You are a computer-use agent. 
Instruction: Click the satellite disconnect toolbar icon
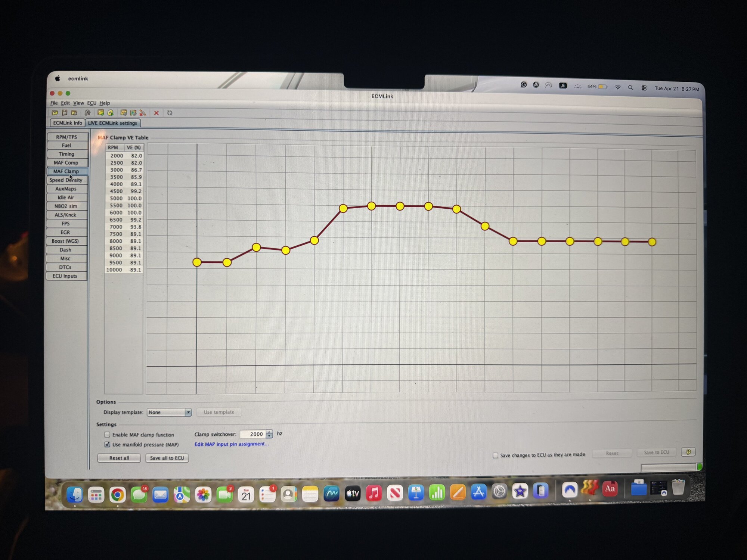pos(143,113)
